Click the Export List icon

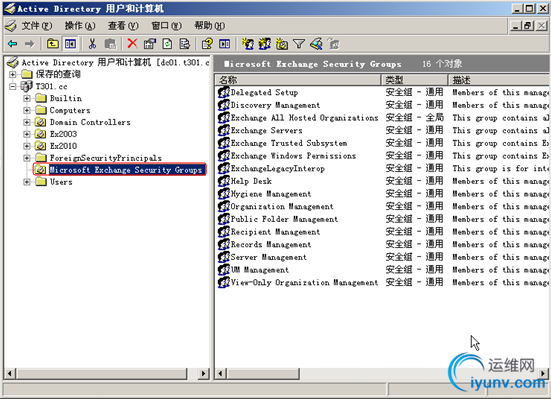click(x=184, y=44)
